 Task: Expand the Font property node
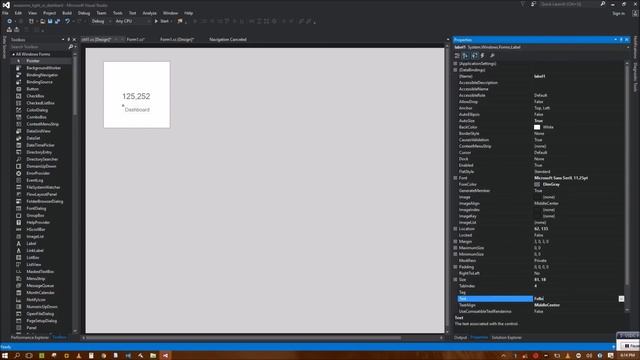(456, 178)
